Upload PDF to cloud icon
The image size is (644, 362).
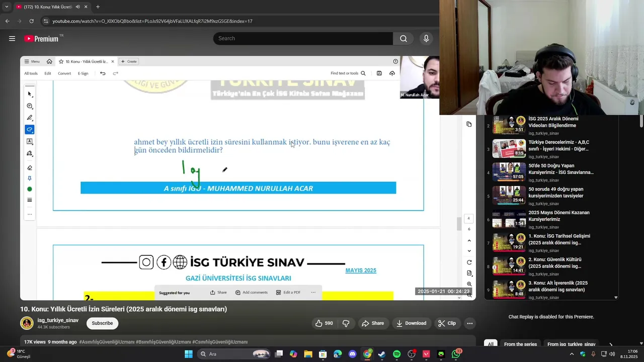coord(392,73)
